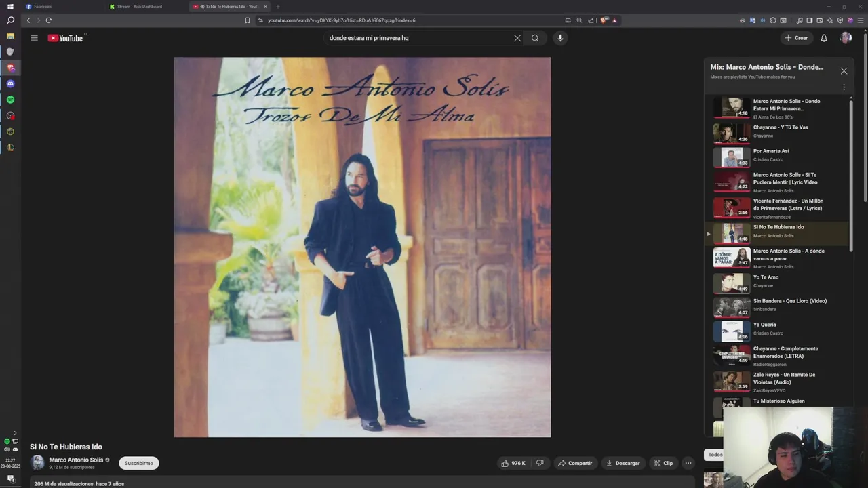The height and width of the screenshot is (488, 868).
Task: Open Discord from taskbar
Action: pyautogui.click(x=10, y=83)
